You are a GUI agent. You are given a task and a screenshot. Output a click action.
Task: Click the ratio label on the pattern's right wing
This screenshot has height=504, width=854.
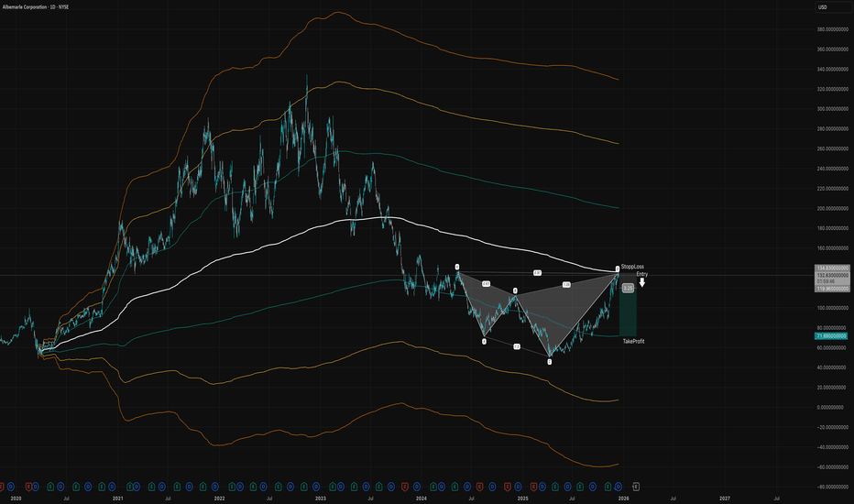[566, 284]
